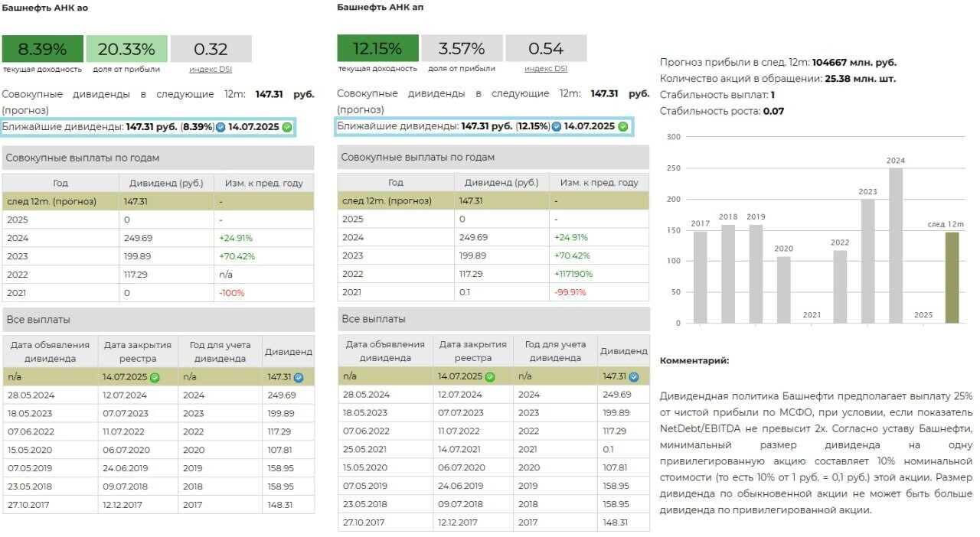Click ао table's Дата закрытия реестра column header
The height and width of the screenshot is (537, 980).
tap(138, 352)
